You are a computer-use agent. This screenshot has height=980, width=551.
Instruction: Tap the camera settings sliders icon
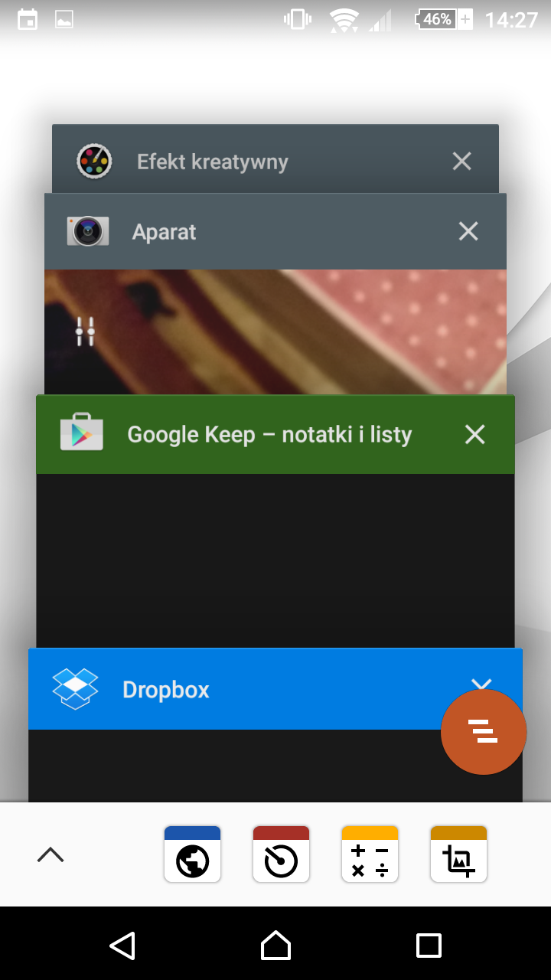click(85, 332)
